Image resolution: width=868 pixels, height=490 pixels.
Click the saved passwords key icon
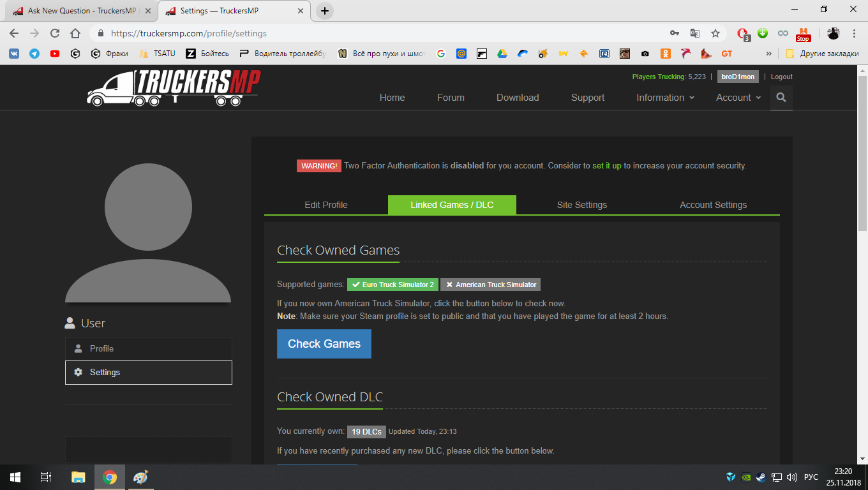click(x=675, y=33)
